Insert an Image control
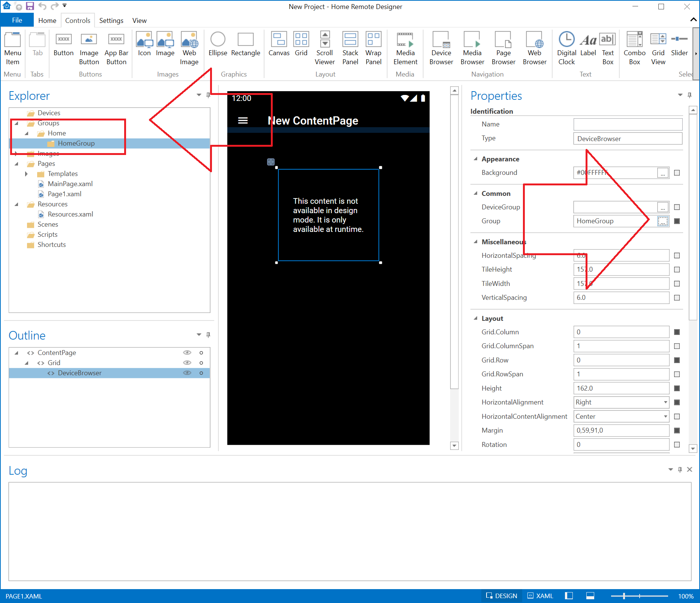The image size is (700, 603). (165, 44)
